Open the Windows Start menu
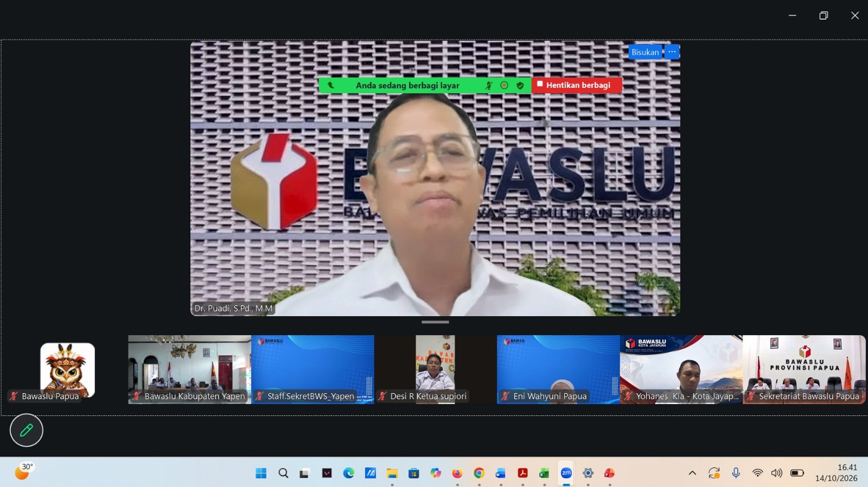868x487 pixels. tap(261, 473)
